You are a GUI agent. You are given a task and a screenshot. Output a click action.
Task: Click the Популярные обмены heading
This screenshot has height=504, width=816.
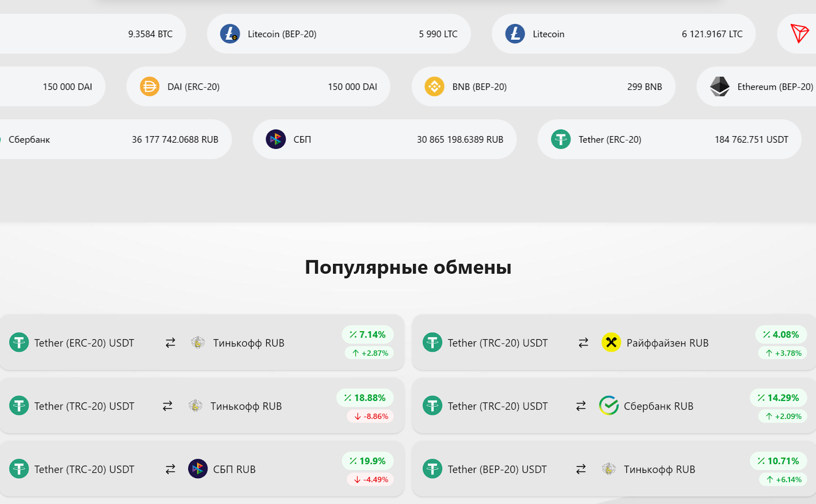[408, 267]
